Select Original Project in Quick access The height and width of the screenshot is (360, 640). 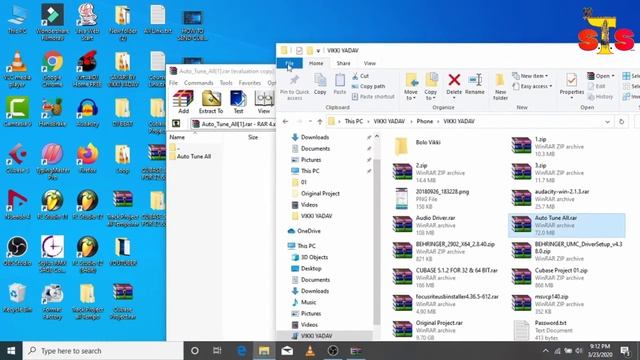pos(320,193)
